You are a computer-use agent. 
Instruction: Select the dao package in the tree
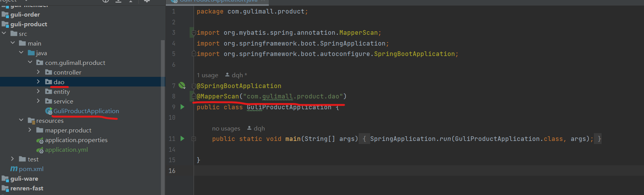point(59,82)
